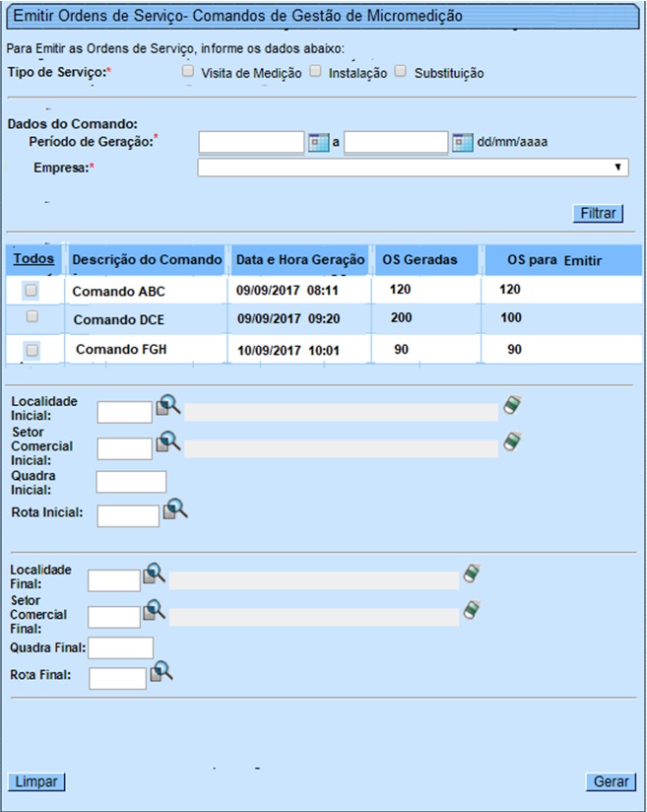Search Localidade Final with magnifier icon
This screenshot has width=647, height=812.
coord(155,574)
